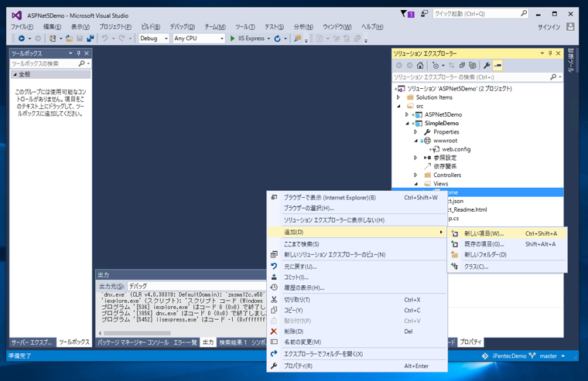Screen dimensions: 588x381
Task: Open Solution Explorer window options dropdown
Action: click(x=542, y=53)
